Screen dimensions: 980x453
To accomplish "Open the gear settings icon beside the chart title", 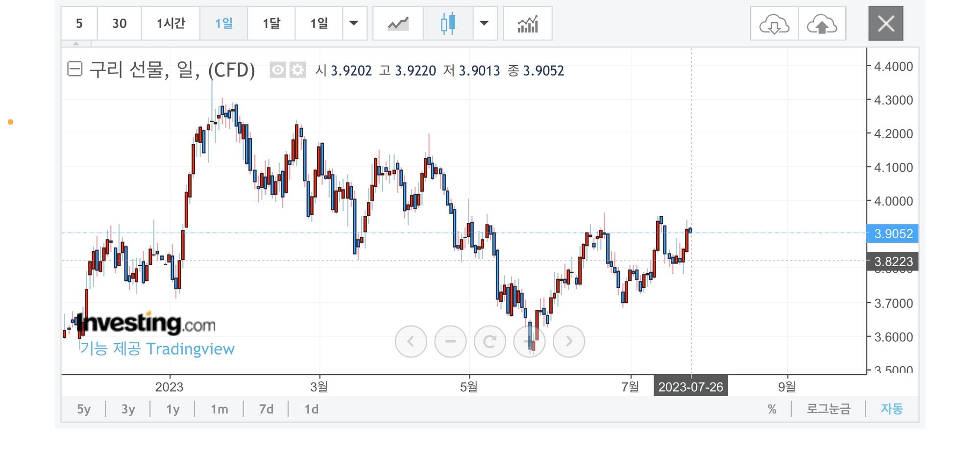I will click(297, 70).
